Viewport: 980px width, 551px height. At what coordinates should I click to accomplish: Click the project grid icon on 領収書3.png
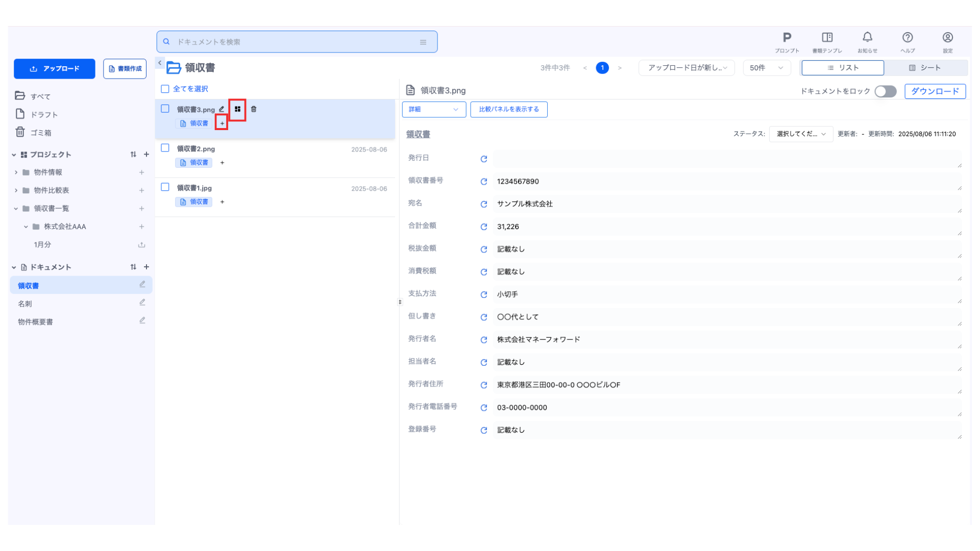237,109
